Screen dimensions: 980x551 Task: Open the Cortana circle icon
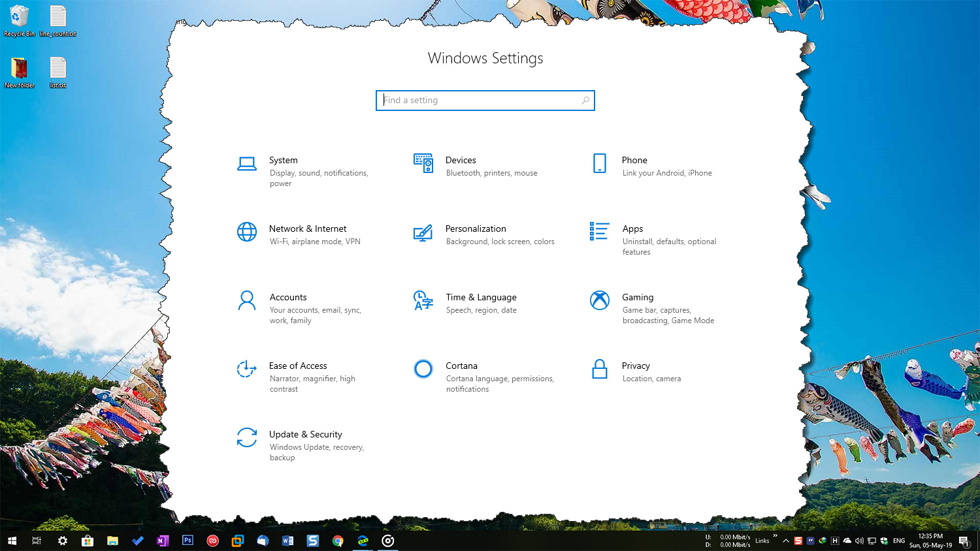423,369
